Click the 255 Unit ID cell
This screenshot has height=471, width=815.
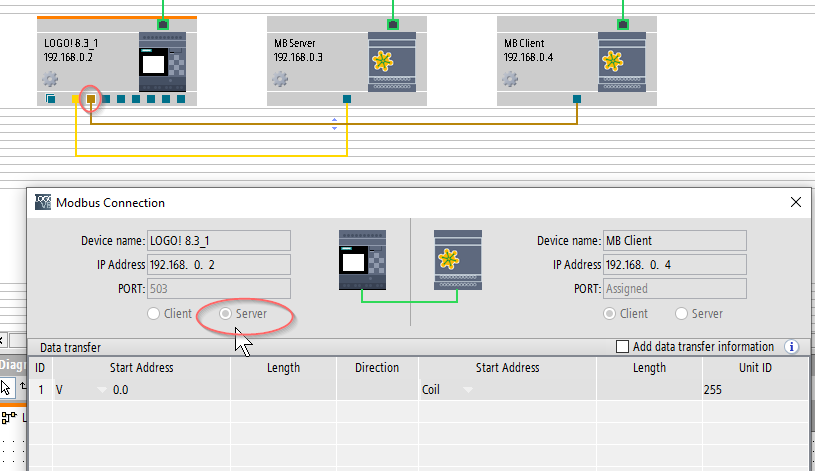(755, 390)
